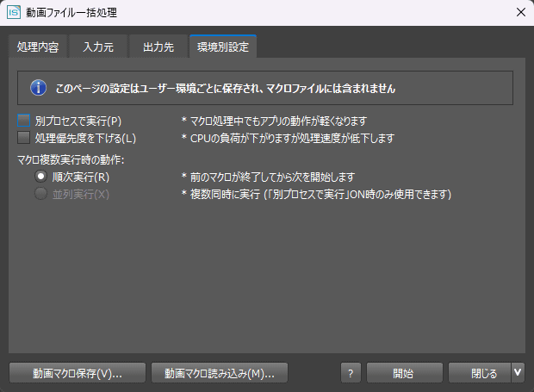Click the 閉じる button
The width and height of the screenshot is (534, 392).
pos(480,373)
